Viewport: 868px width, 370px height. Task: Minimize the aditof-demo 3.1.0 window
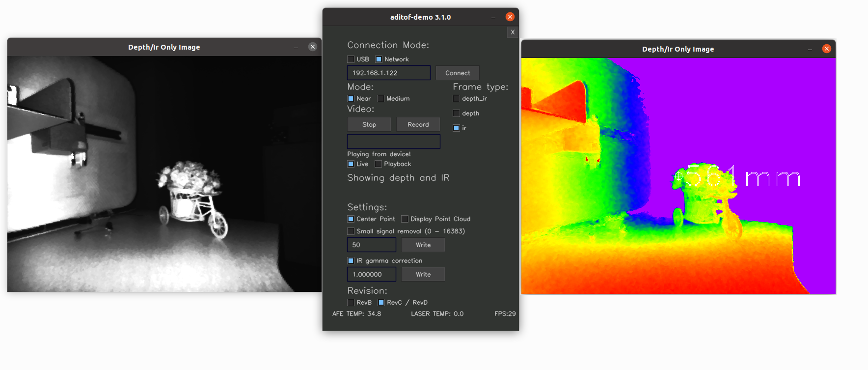[x=493, y=17]
